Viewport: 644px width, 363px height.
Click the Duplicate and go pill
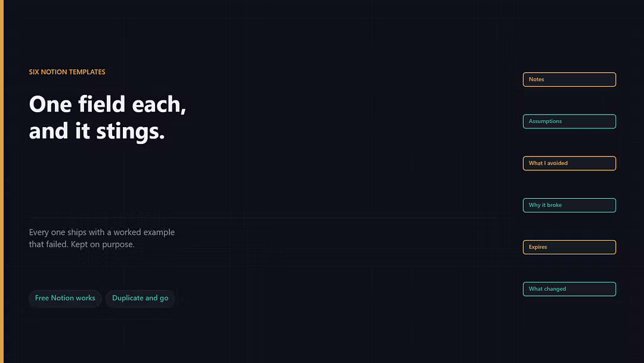[x=140, y=298]
